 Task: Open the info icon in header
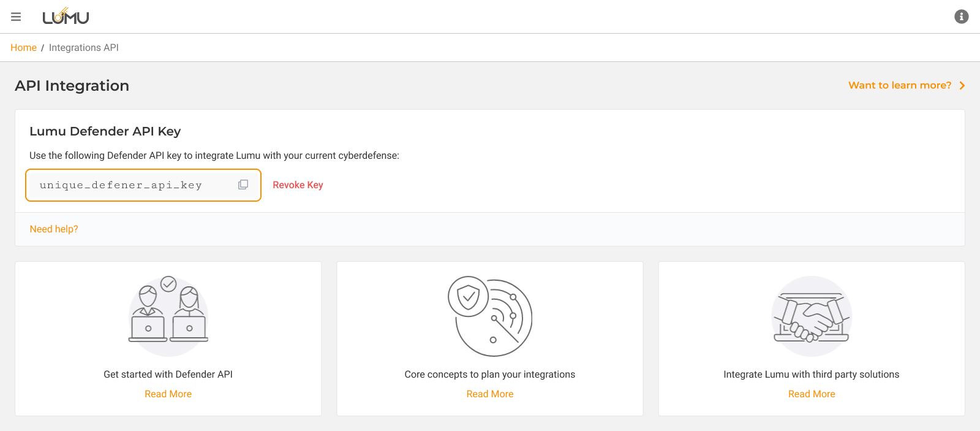(961, 17)
